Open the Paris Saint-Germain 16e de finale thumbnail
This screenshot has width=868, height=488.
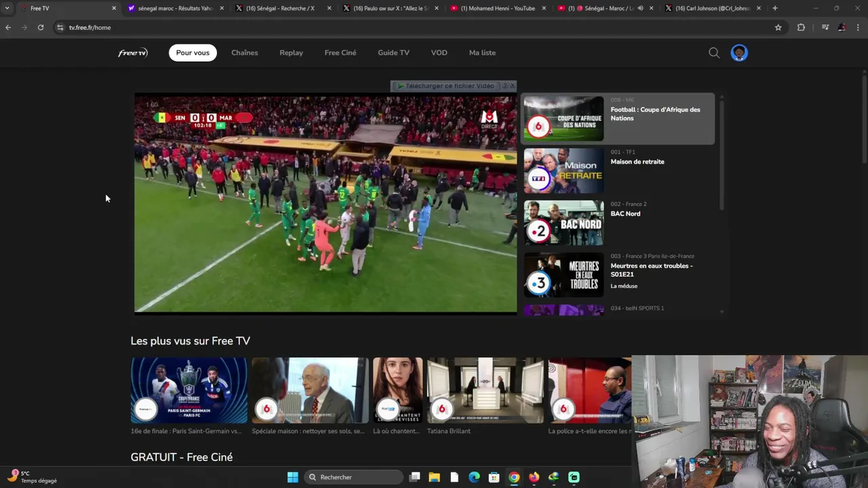point(189,390)
